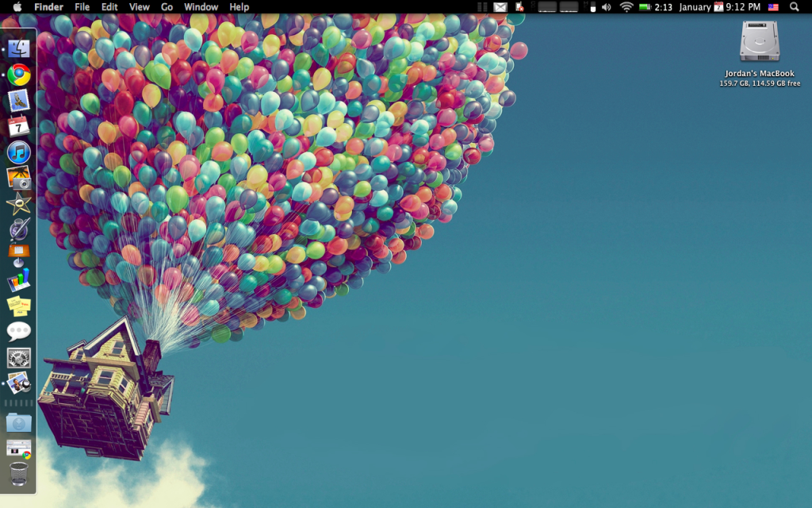Open Pages ink pen icon in dock
Image resolution: width=812 pixels, height=508 pixels.
pyautogui.click(x=19, y=229)
